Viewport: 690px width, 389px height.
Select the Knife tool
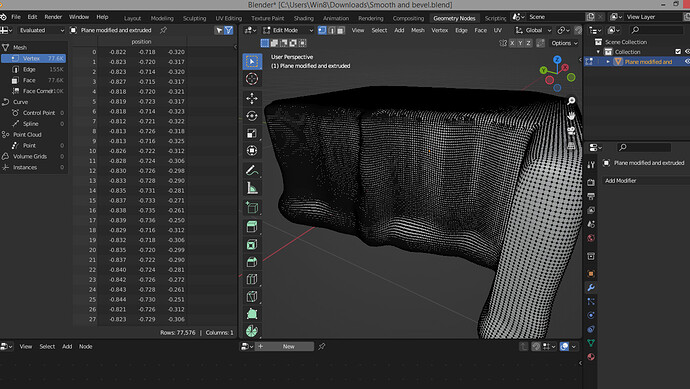point(252,297)
